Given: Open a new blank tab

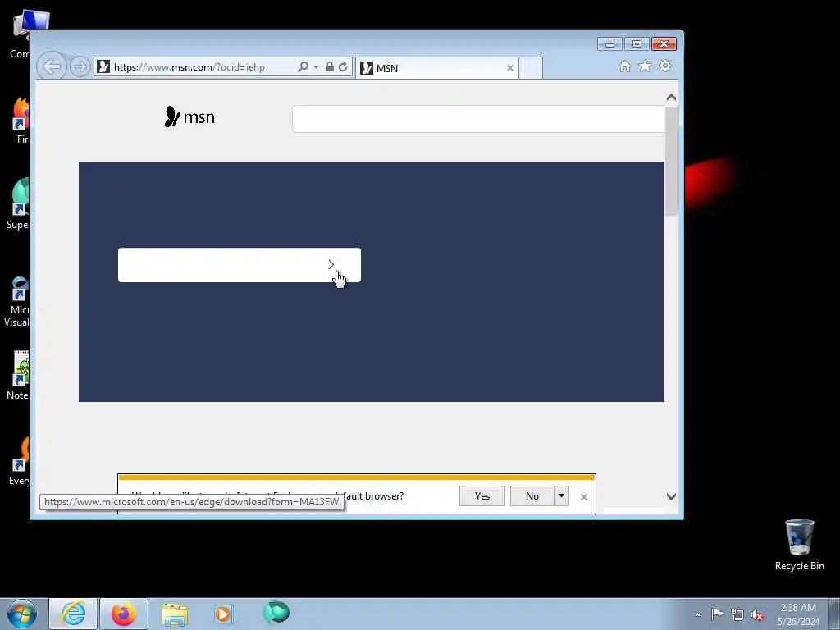Looking at the screenshot, I should (531, 68).
